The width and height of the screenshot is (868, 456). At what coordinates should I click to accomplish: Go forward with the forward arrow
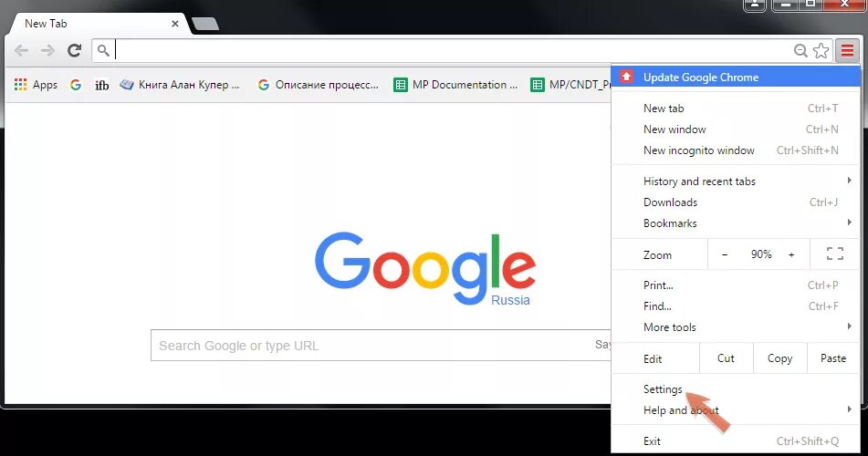47,51
